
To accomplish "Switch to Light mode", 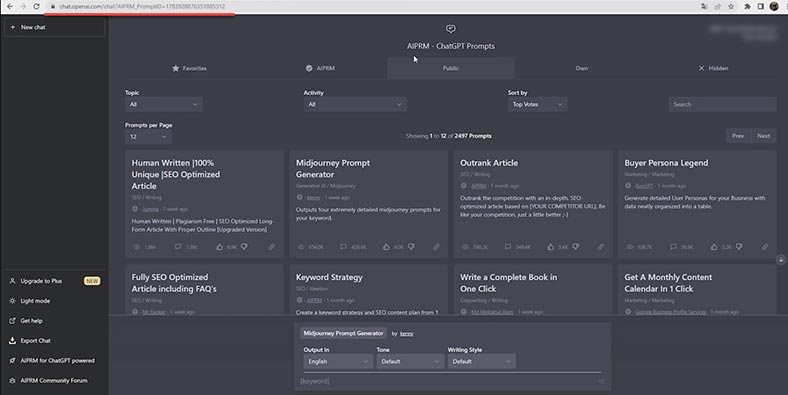I will coord(55,301).
